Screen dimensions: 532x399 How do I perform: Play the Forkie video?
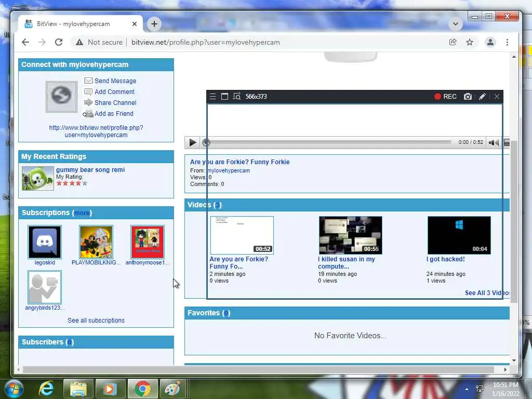pyautogui.click(x=192, y=142)
